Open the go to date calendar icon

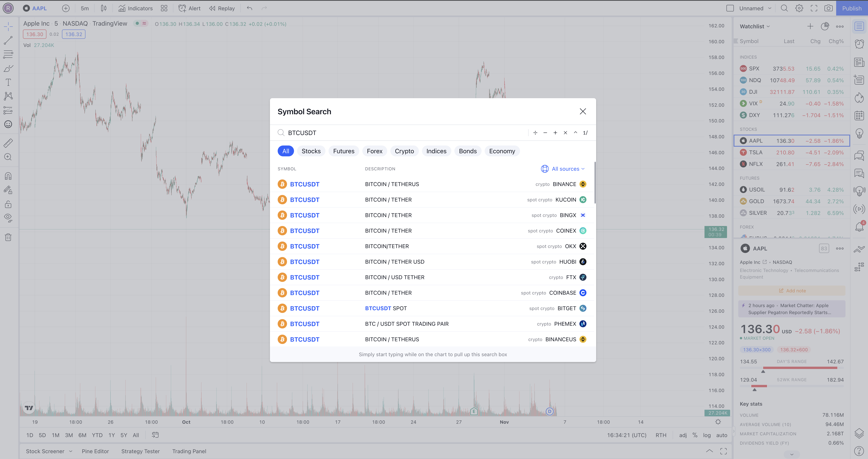155,435
